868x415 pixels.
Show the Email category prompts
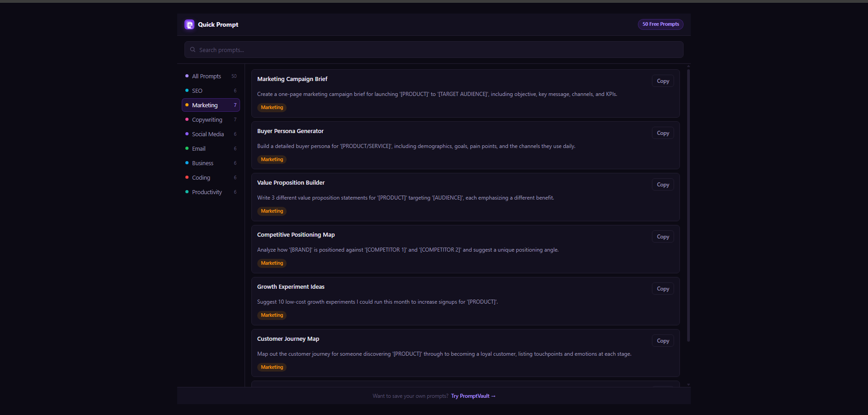click(x=211, y=148)
